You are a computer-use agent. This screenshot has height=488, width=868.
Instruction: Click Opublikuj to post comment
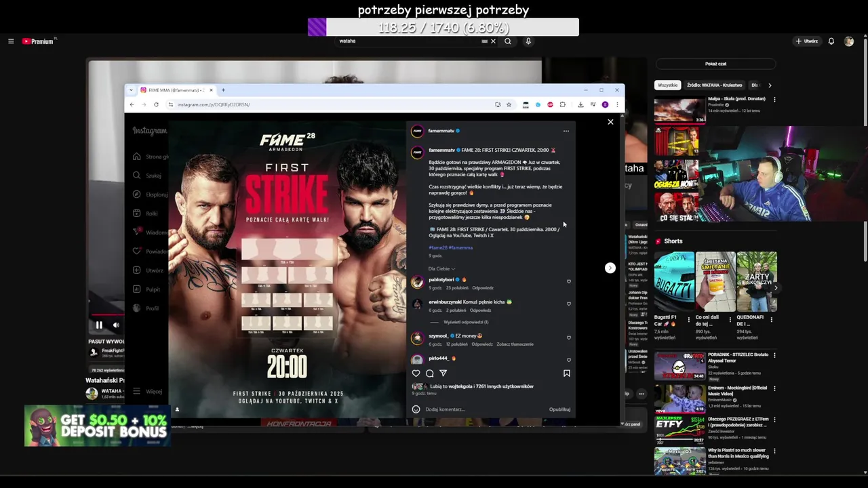[559, 409]
